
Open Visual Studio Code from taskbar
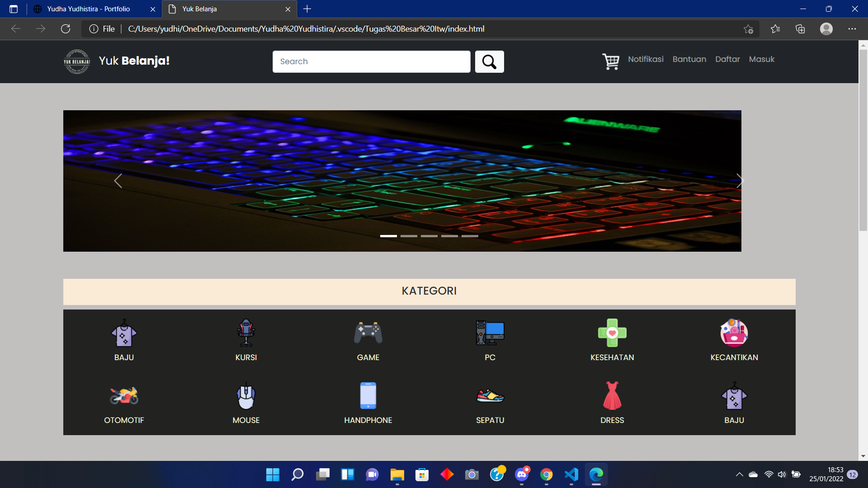click(571, 474)
